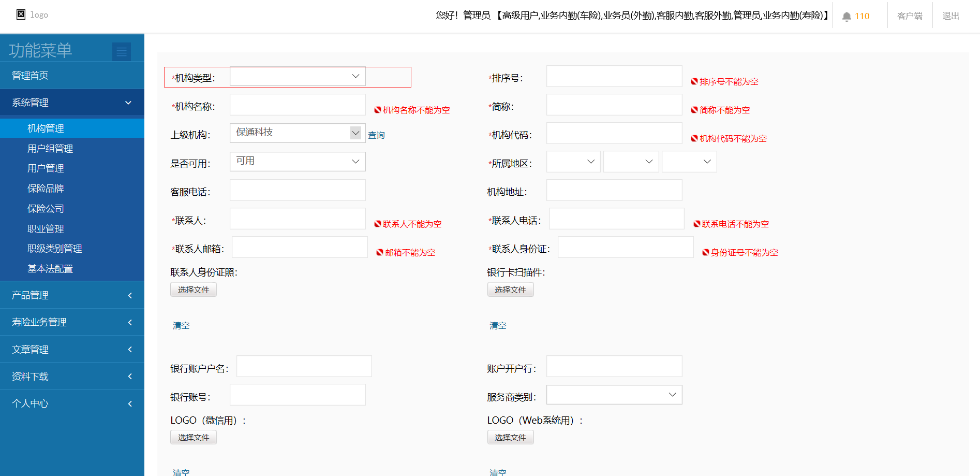
Task: Expand the 资料下载 menu section
Action: (x=72, y=377)
